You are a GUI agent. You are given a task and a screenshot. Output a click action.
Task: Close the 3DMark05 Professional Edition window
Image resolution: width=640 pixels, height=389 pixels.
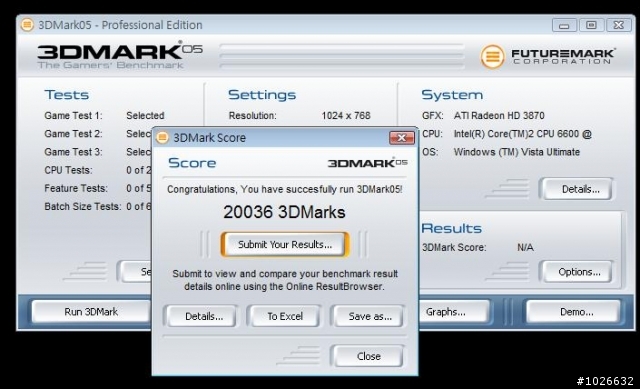point(618,25)
